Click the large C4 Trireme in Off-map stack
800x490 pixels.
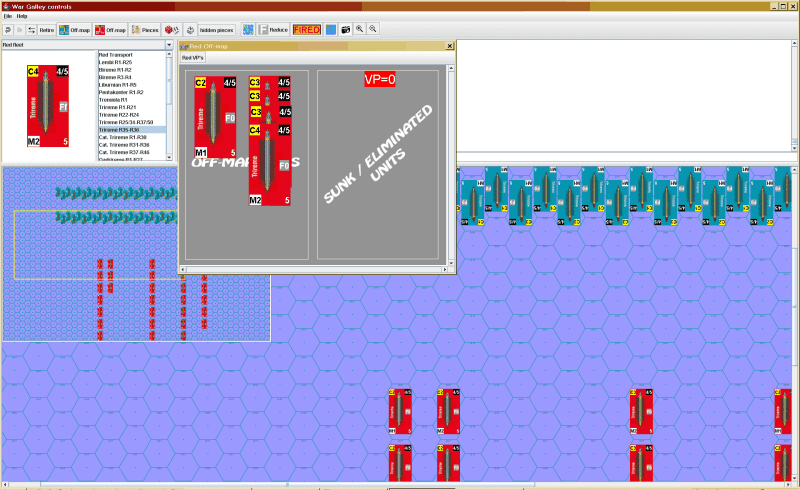tap(269, 165)
